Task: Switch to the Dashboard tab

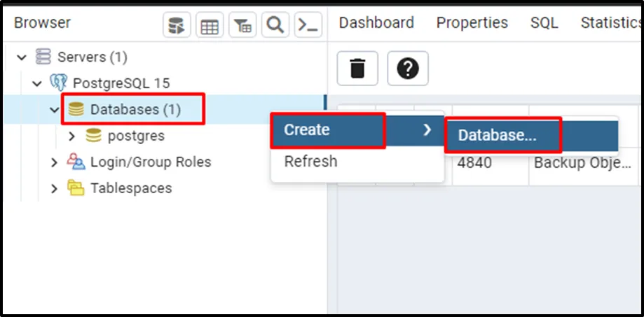Action: pos(376,22)
